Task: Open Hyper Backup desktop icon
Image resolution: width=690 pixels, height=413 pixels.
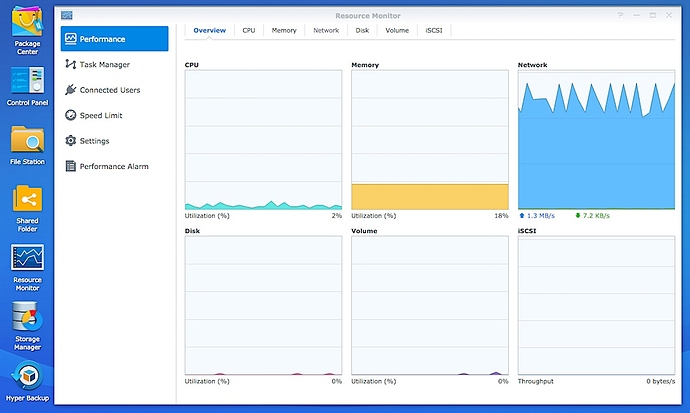Action: tap(27, 381)
